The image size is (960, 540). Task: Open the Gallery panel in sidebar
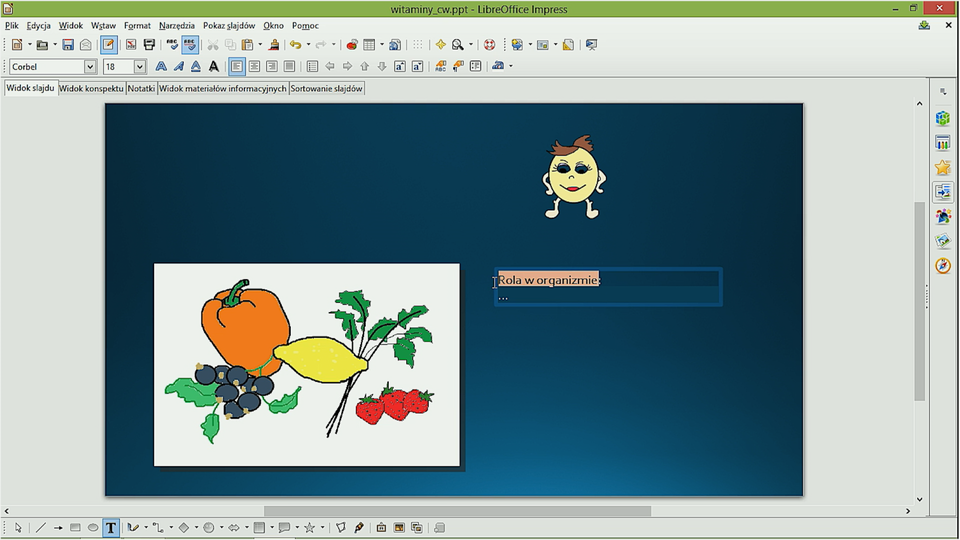(x=942, y=241)
